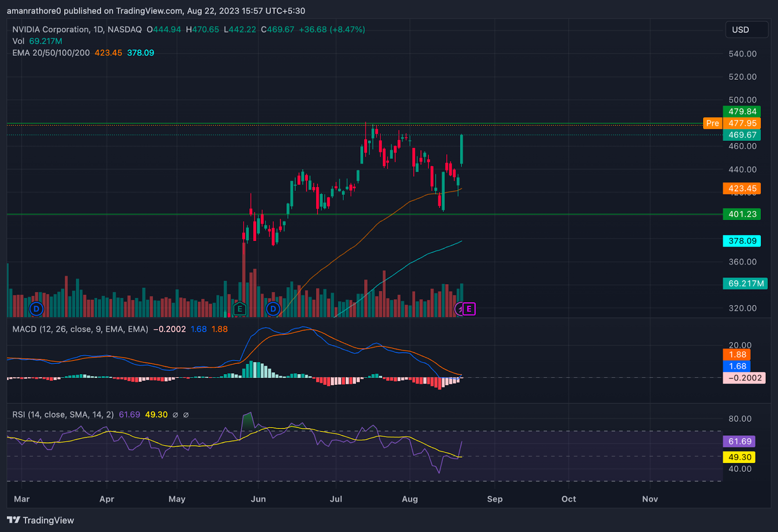
Task: Click the cyan 378.09 price-axis label
Action: tap(742, 241)
